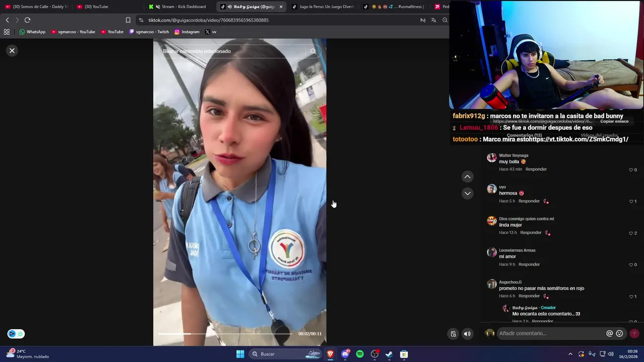Open the 'sgmarcoo - Twitch' bookmark
This screenshot has height=362, width=644.
(149, 32)
